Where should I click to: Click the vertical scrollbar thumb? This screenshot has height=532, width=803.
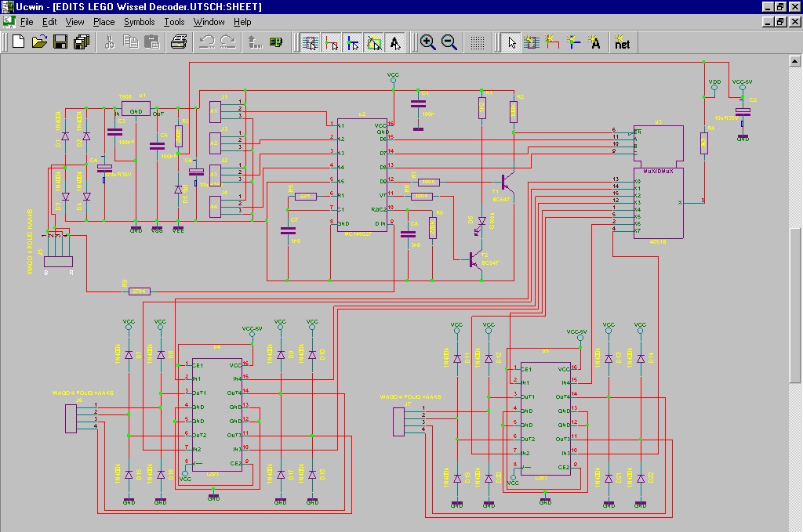pyautogui.click(x=794, y=304)
